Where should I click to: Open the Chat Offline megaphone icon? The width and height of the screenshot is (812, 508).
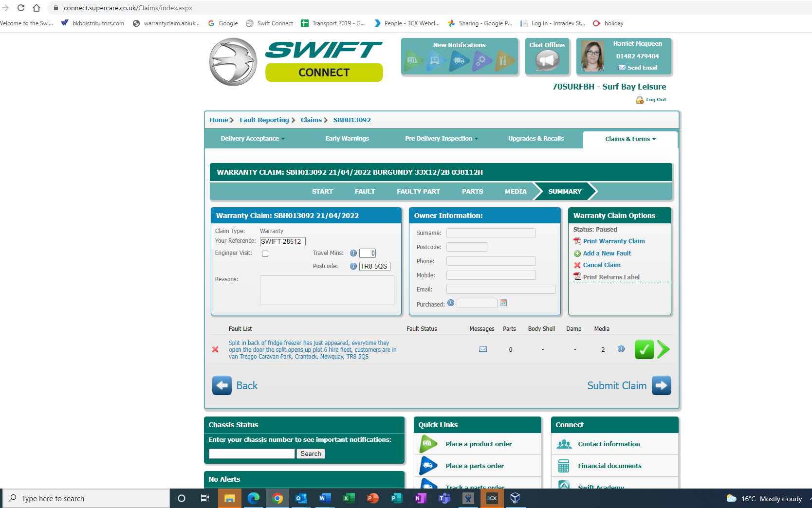[547, 61]
